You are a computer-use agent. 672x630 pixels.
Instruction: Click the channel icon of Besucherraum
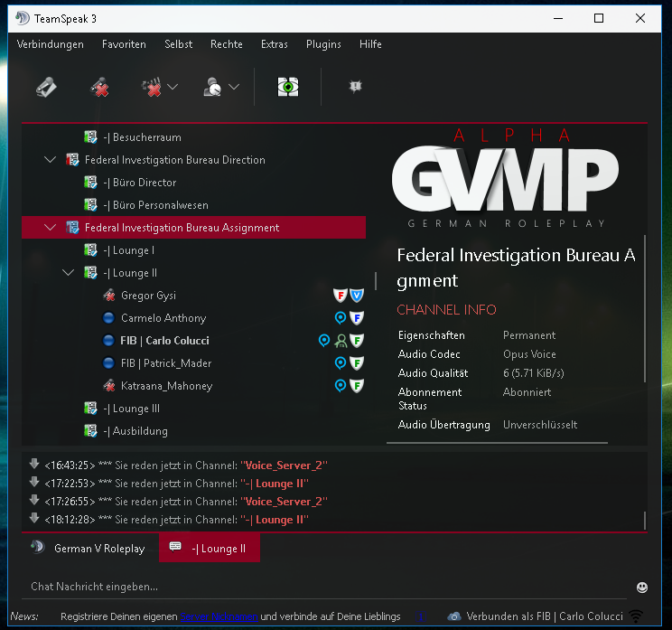click(90, 137)
